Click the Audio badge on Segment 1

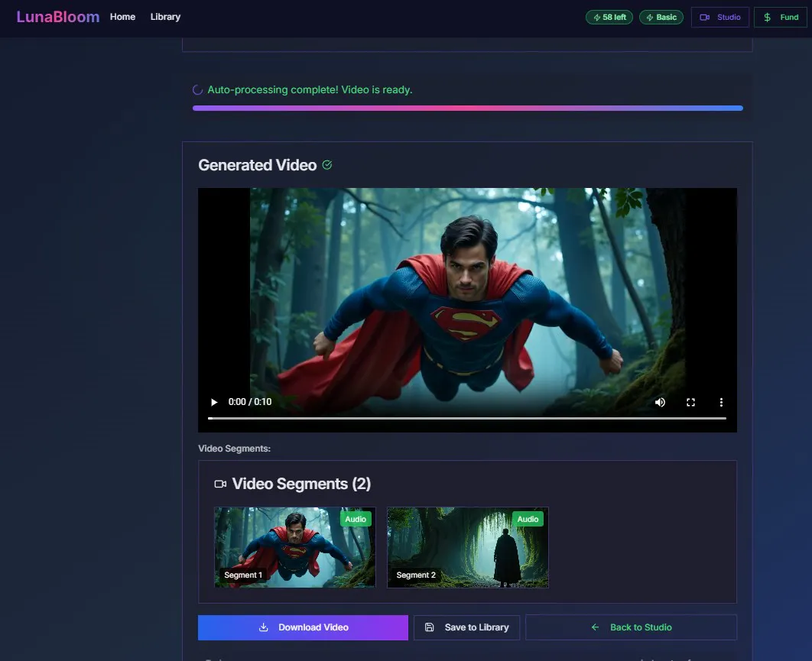pyautogui.click(x=356, y=519)
